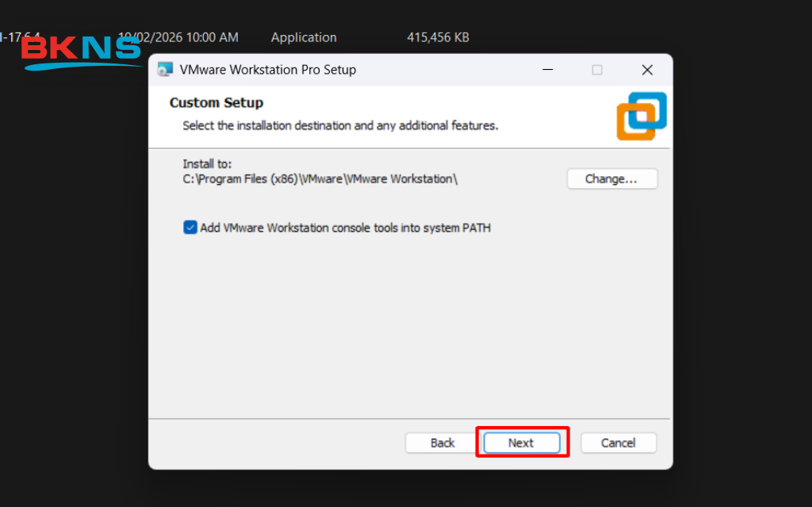Click the install path C:\Program Files (x86) text
Viewport: 812px width, 507px height.
point(320,179)
